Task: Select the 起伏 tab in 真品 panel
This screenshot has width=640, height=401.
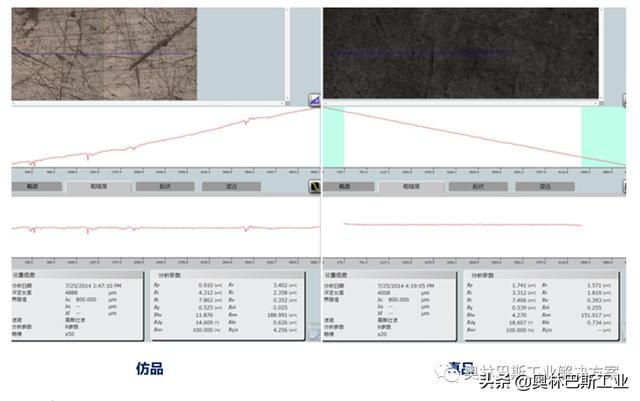Action: point(478,187)
